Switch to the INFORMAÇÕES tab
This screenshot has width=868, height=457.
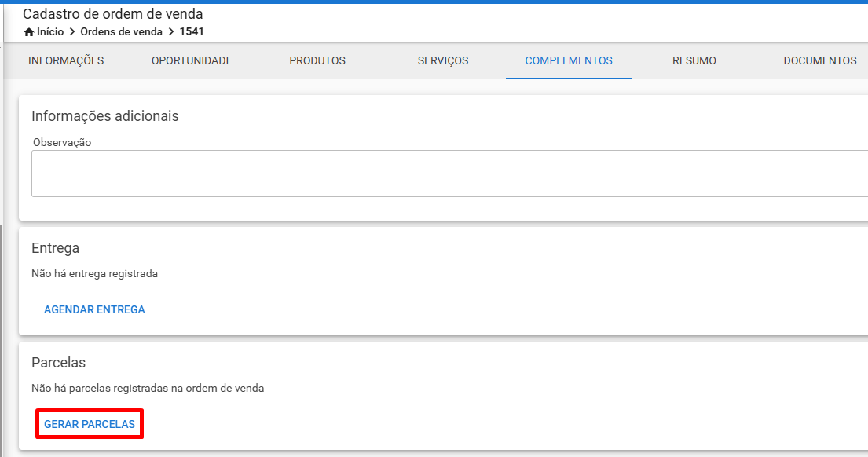coord(66,61)
